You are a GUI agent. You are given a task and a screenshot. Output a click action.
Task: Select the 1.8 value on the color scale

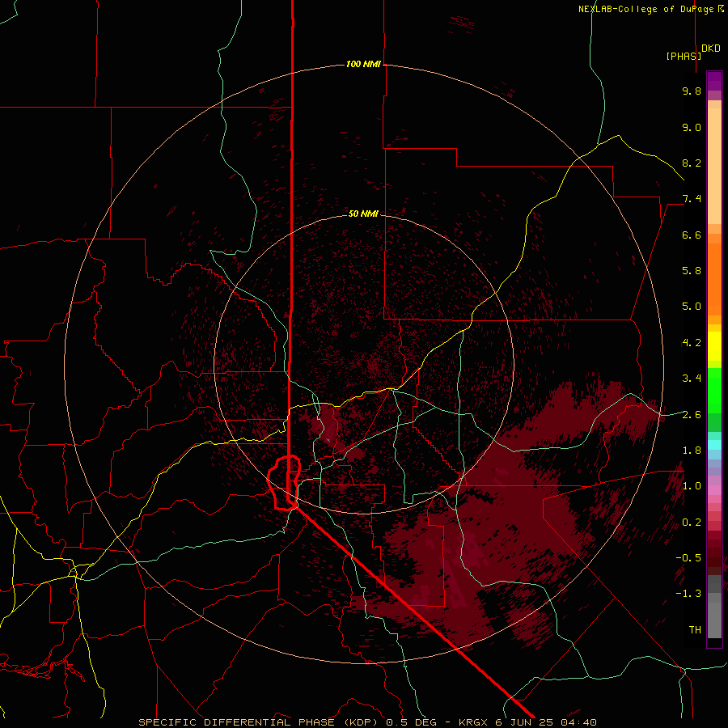coord(692,451)
